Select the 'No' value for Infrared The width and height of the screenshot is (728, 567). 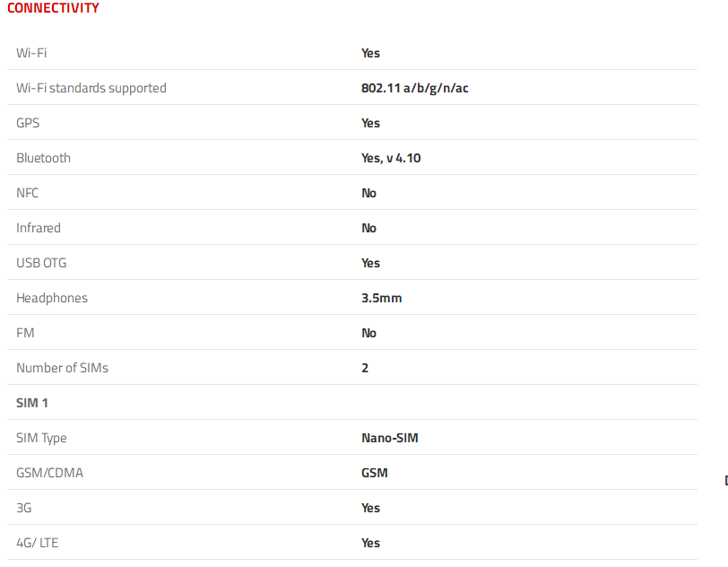pyautogui.click(x=368, y=228)
